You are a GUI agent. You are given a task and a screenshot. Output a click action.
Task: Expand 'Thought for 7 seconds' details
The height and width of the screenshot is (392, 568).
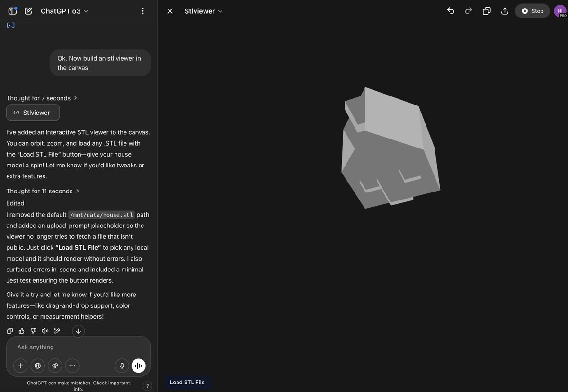pos(42,98)
